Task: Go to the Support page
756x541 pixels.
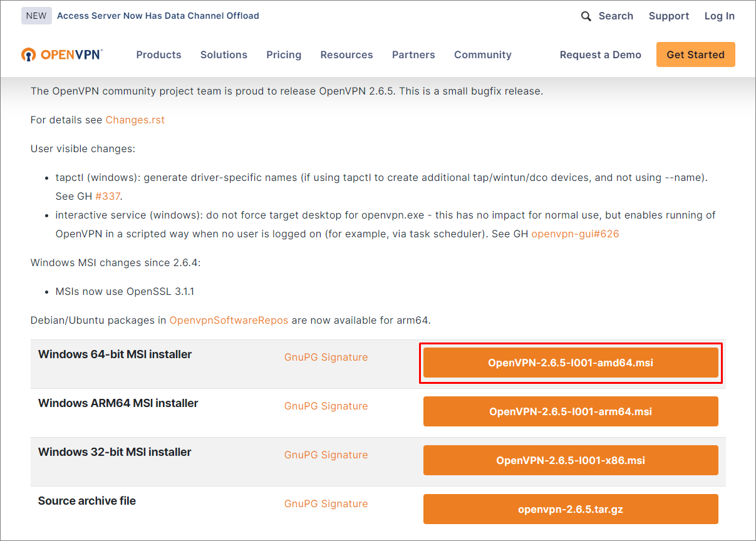Action: tap(669, 16)
